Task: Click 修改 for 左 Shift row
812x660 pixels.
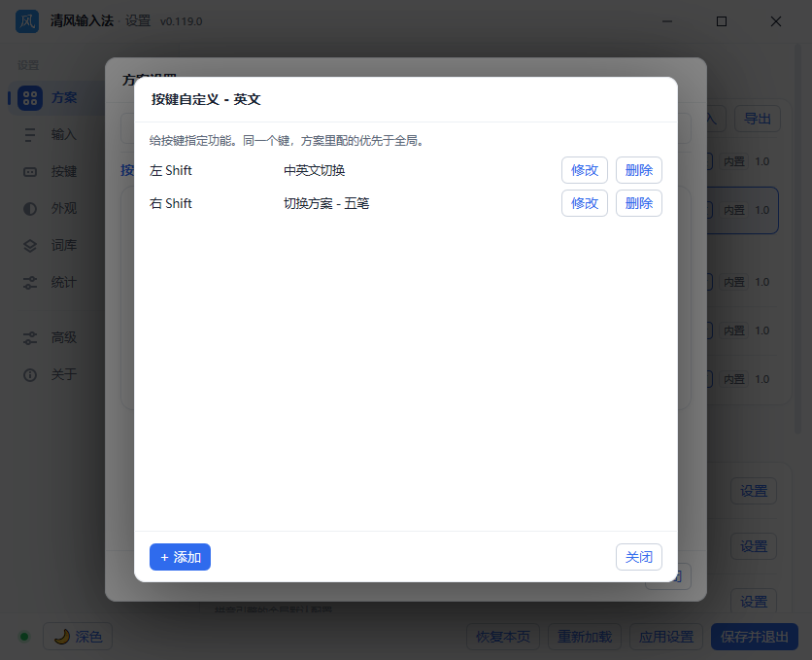Action: click(584, 170)
